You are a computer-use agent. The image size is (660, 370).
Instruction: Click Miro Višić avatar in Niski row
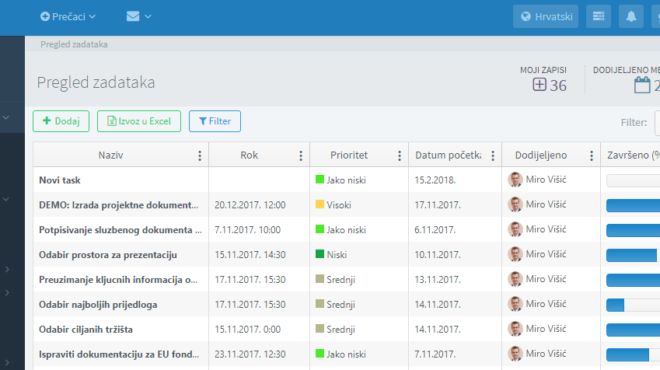(515, 254)
